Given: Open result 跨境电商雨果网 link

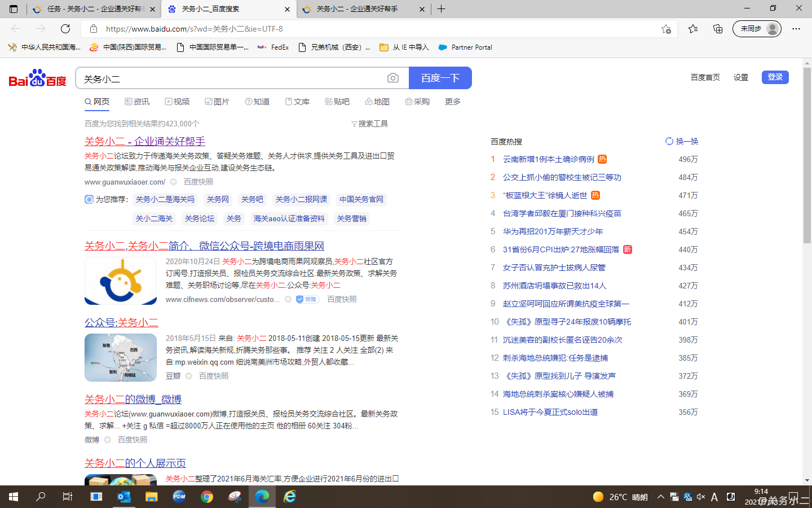Looking at the screenshot, I should (x=204, y=246).
